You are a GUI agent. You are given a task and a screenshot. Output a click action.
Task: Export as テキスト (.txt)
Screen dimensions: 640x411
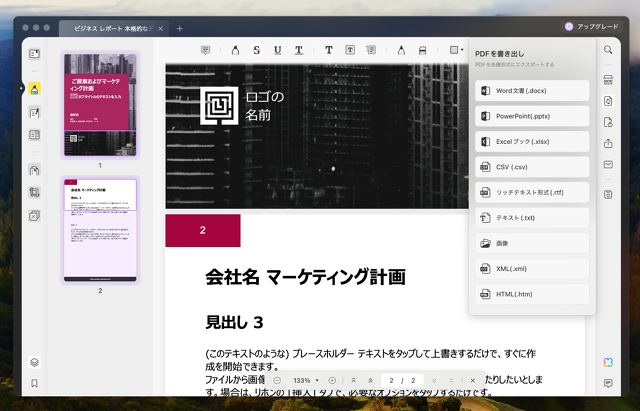click(532, 218)
